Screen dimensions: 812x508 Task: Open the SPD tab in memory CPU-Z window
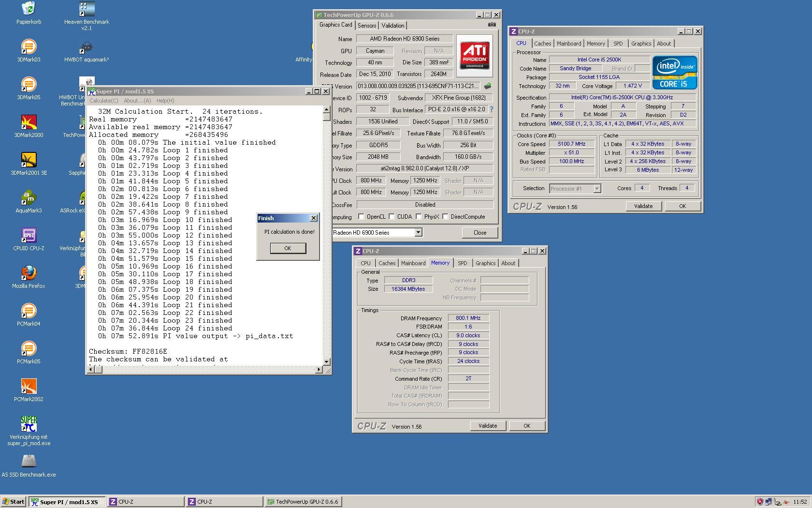pyautogui.click(x=462, y=263)
